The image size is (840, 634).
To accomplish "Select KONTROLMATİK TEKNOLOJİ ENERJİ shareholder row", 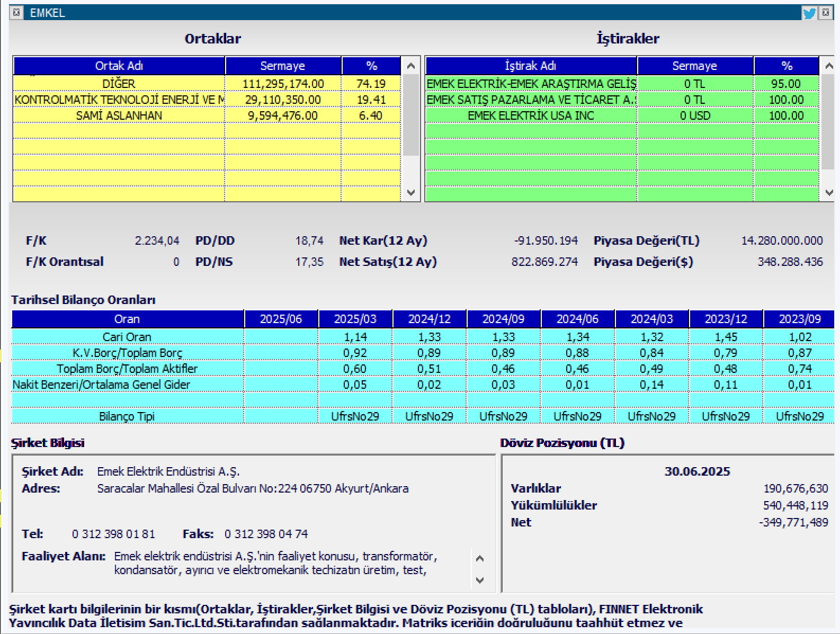I will pos(207,100).
